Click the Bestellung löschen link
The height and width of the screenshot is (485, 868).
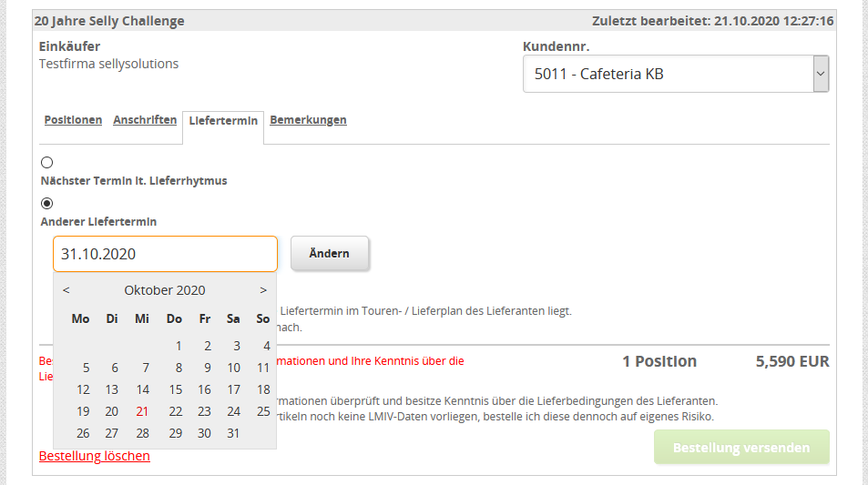pos(95,456)
